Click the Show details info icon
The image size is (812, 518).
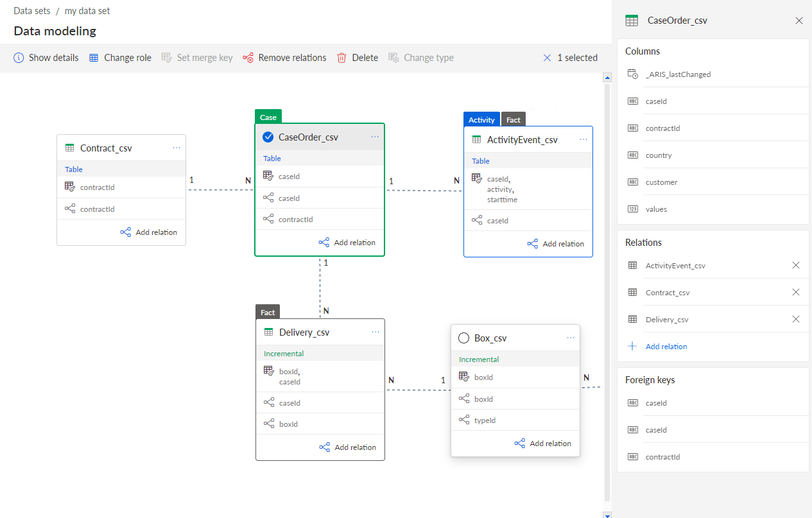(x=19, y=58)
